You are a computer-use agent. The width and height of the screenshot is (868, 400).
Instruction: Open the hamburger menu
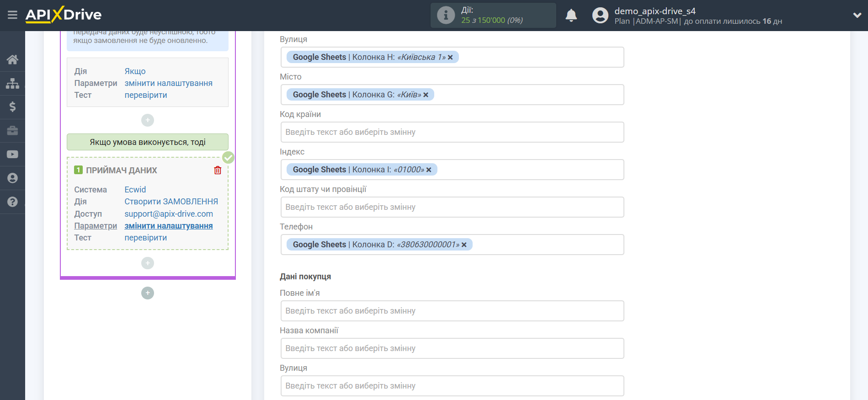click(x=12, y=15)
